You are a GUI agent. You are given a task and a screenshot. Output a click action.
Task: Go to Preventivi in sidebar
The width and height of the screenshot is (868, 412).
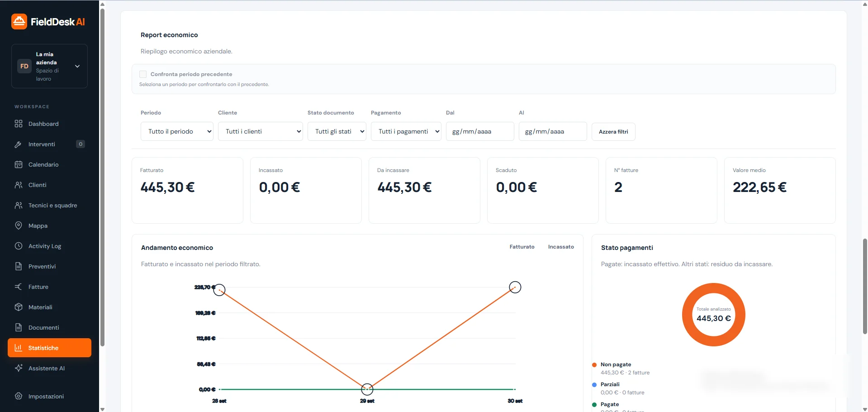49,266
